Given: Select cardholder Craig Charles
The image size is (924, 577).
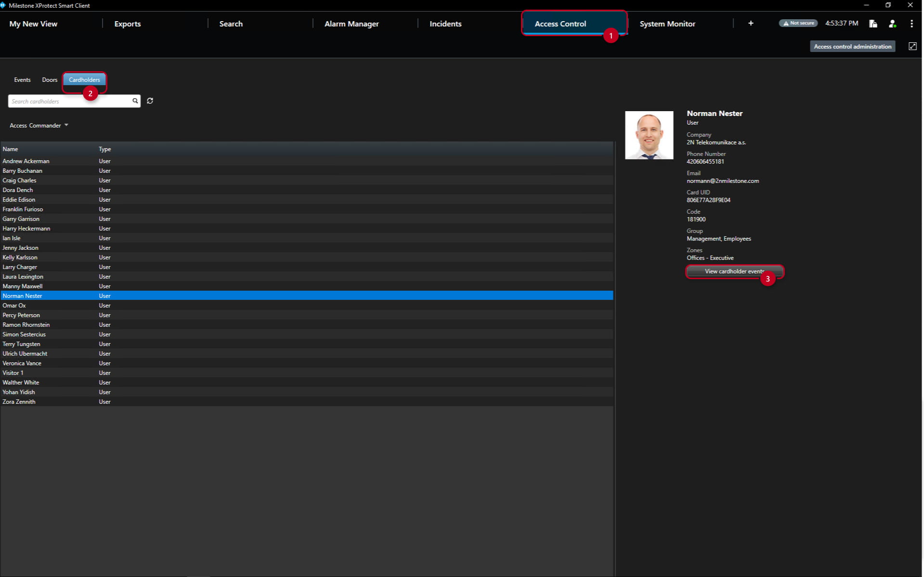Looking at the screenshot, I should click(307, 180).
